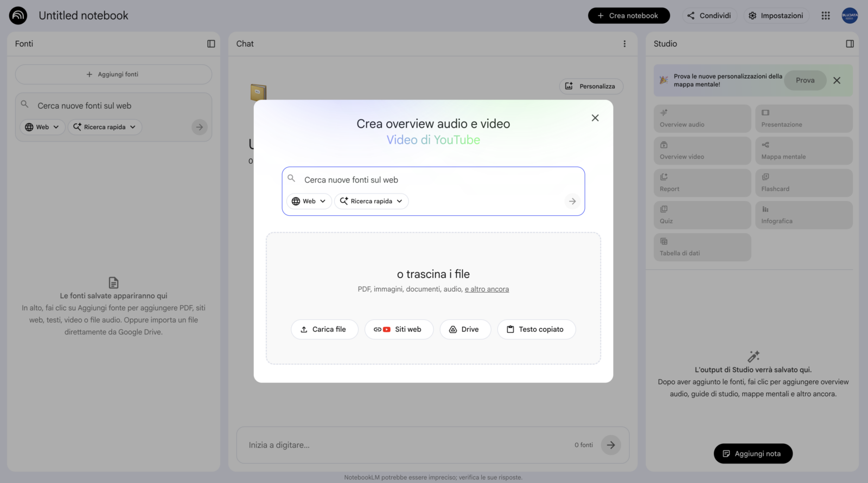The width and height of the screenshot is (868, 483).
Task: Select Mappa mentale tile in Studio
Action: pyautogui.click(x=804, y=151)
